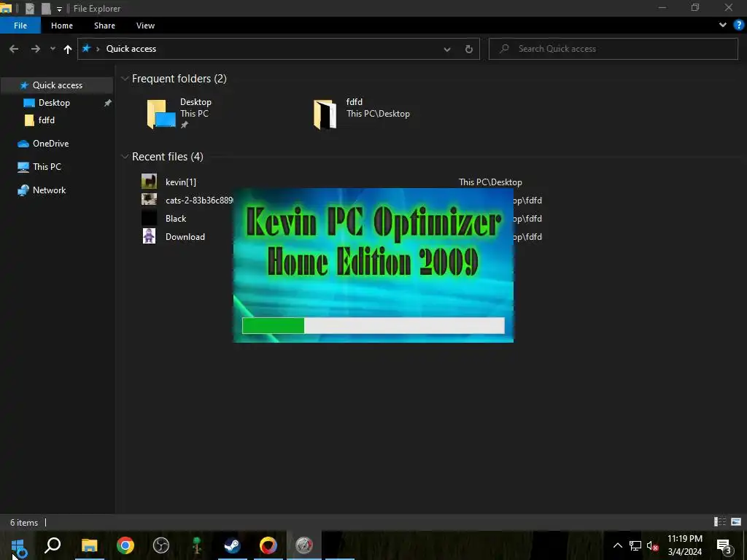Click the properties icon in title bar
Image resolution: width=747 pixels, height=560 pixels.
[29, 9]
